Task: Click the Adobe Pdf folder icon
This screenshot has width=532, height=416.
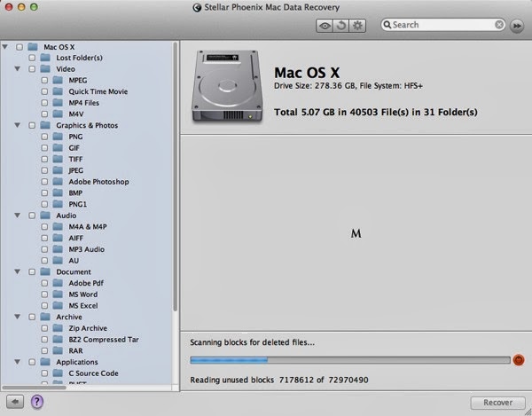Action: coord(58,283)
